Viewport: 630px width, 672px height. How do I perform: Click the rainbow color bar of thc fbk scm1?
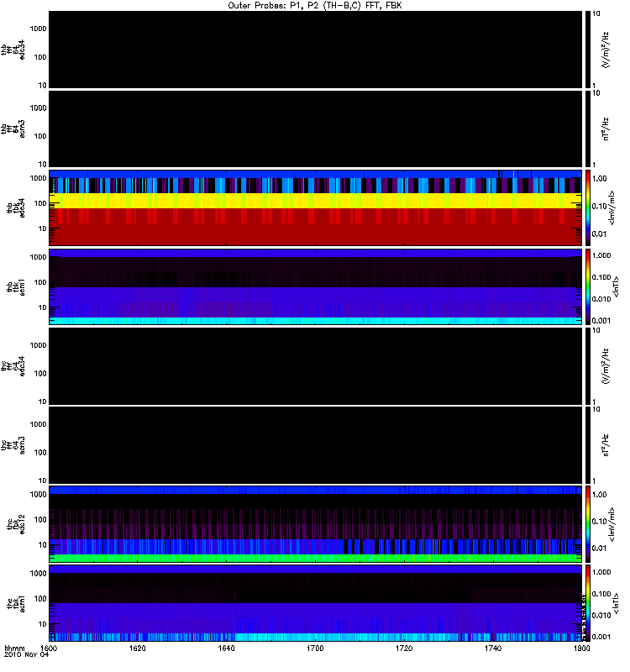587,603
